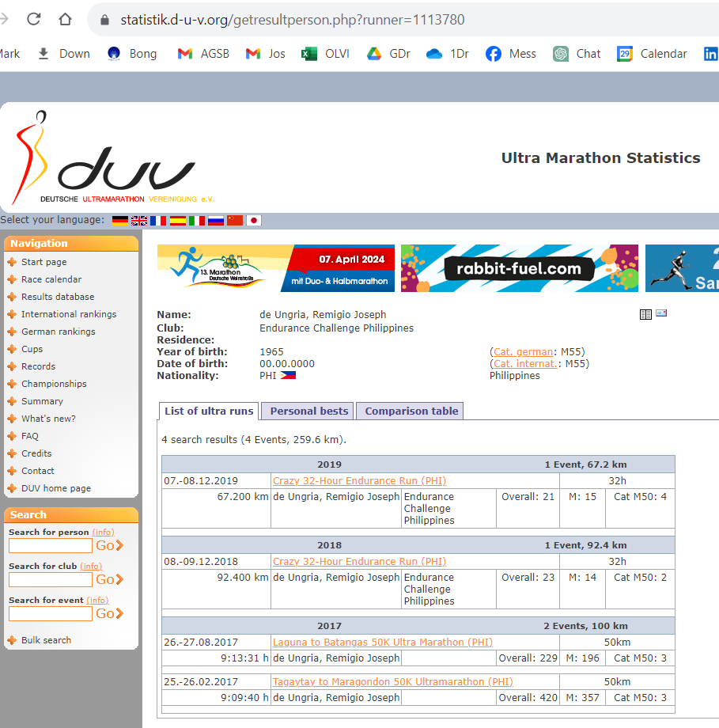Click the envelope email icon near profile

(x=661, y=313)
